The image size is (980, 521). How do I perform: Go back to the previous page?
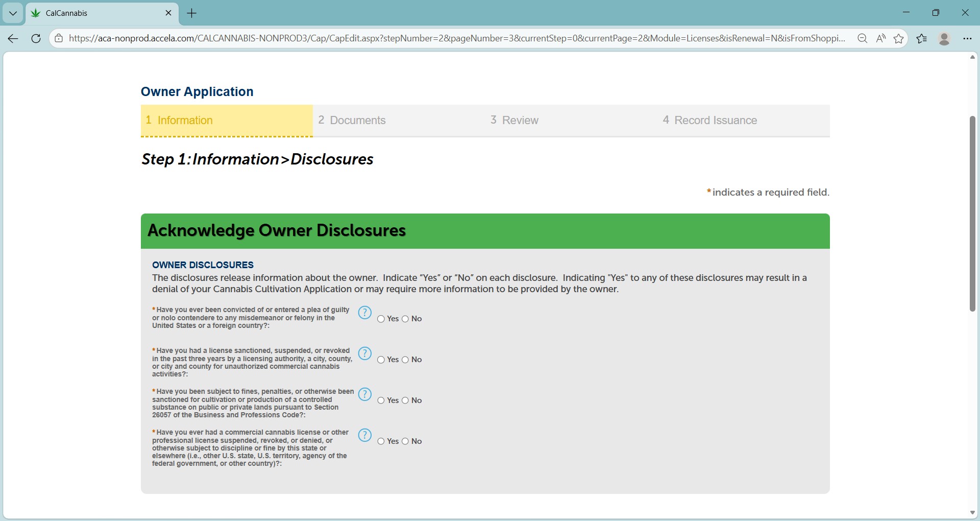[13, 38]
